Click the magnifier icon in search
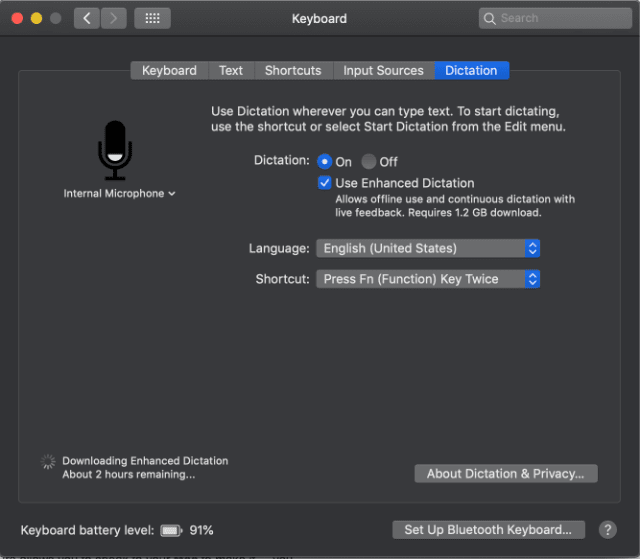Viewport: 640px width, 559px height. pos(490,18)
